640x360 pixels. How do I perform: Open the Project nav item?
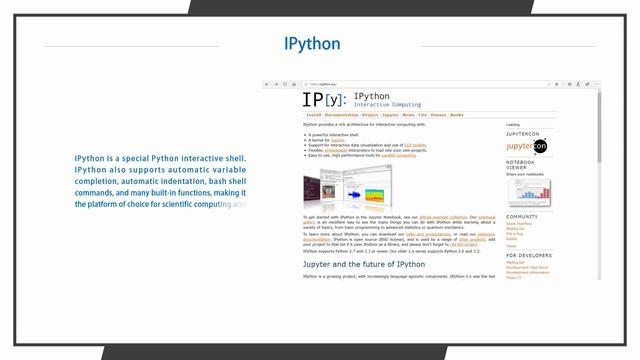tap(370, 115)
